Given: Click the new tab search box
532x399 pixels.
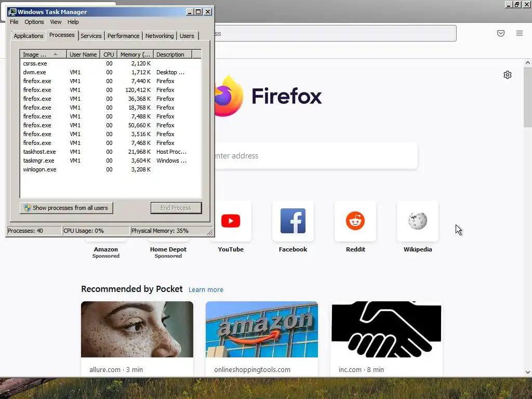Looking at the screenshot, I should (315, 156).
